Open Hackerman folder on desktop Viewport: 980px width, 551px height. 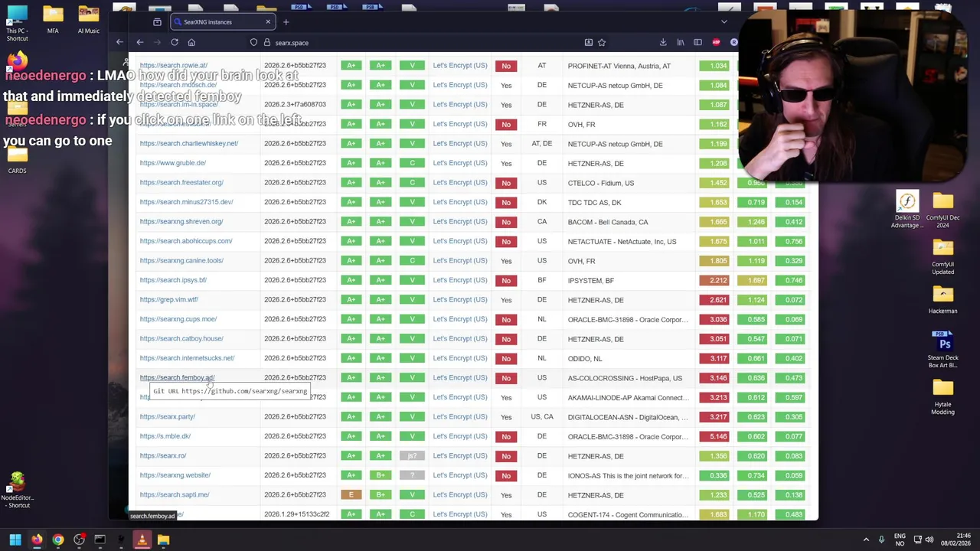[x=942, y=299]
